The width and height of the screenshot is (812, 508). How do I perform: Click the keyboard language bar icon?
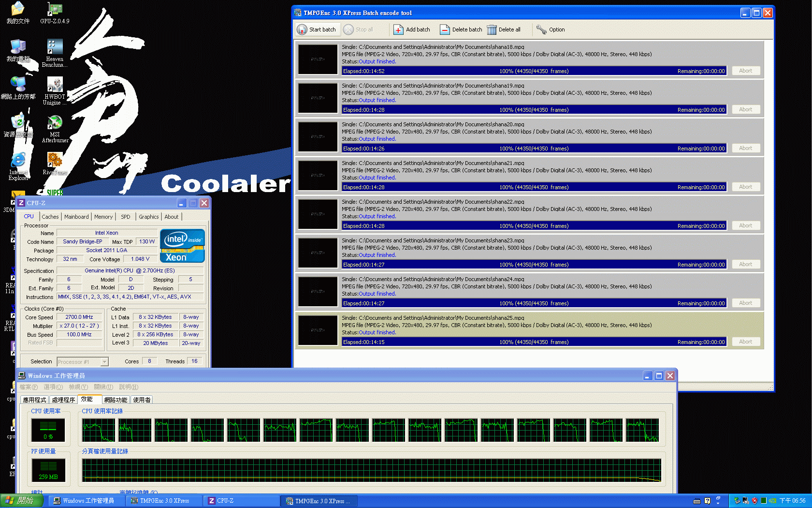(x=697, y=501)
